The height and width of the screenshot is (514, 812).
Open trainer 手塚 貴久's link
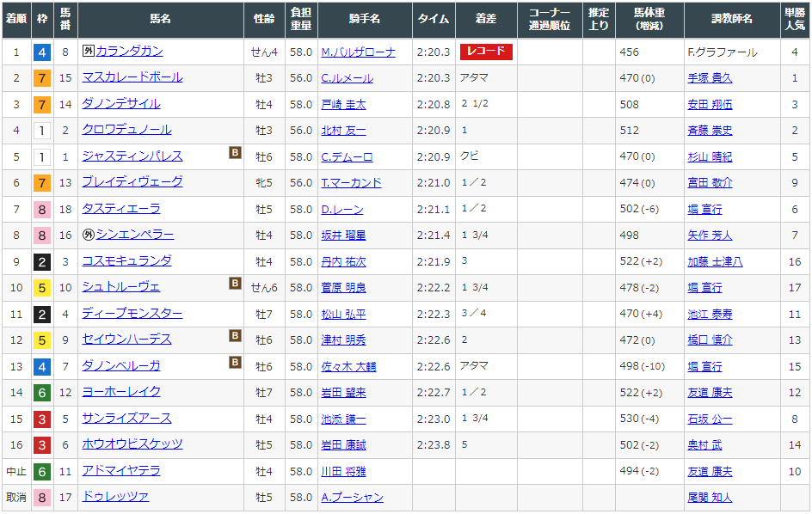[710, 78]
